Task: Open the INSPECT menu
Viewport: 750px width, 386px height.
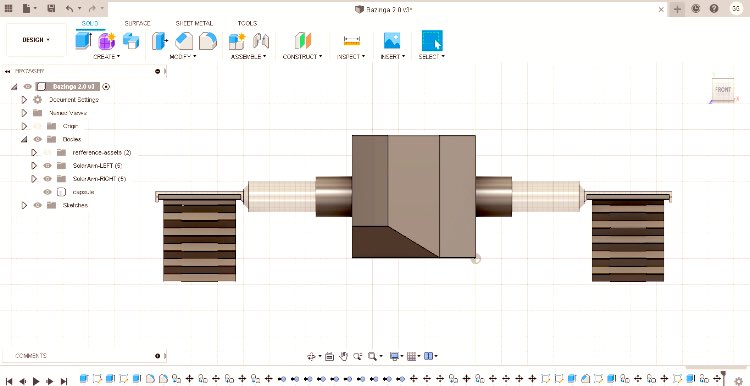Action: click(351, 56)
